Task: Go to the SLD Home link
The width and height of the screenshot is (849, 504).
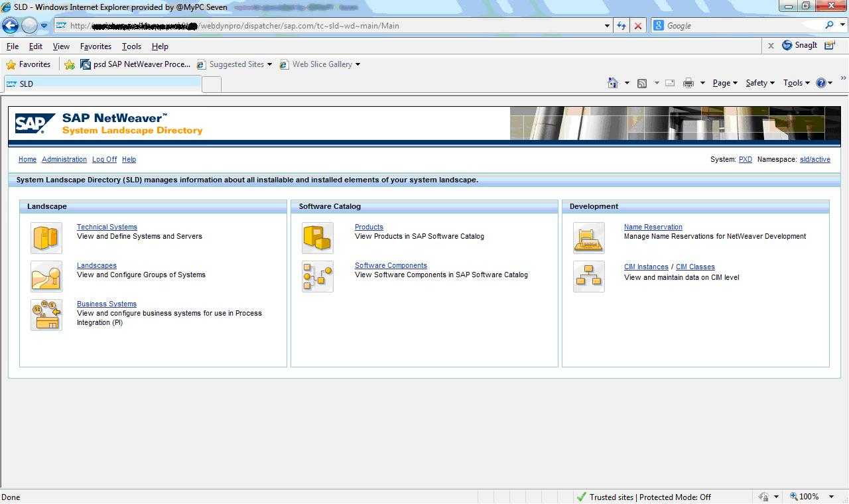Action: (27, 159)
